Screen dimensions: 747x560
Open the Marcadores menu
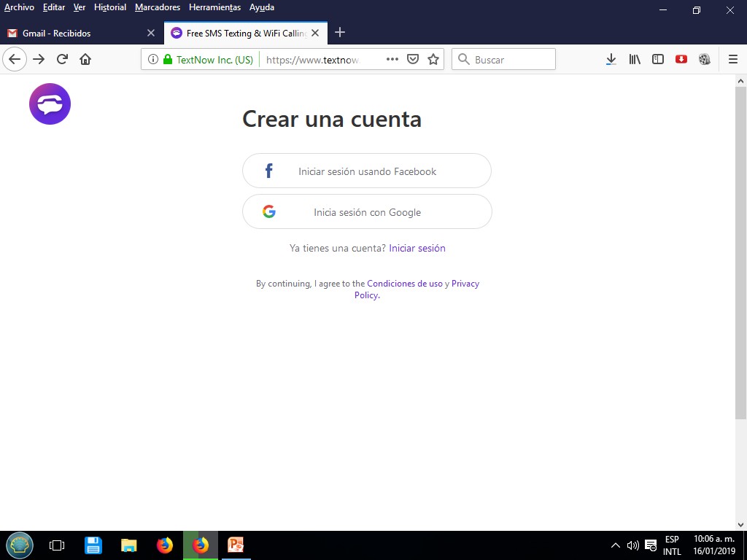click(x=158, y=7)
